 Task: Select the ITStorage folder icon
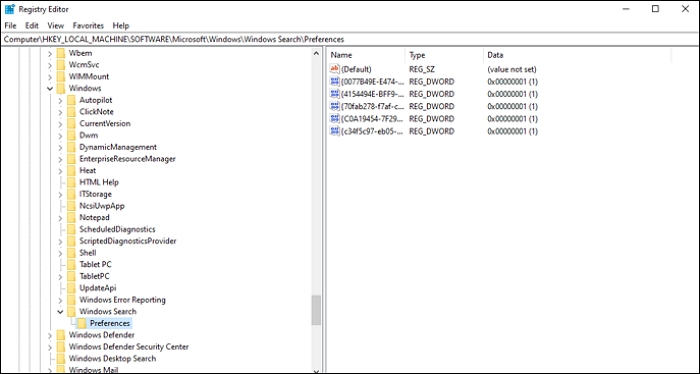pos(71,194)
